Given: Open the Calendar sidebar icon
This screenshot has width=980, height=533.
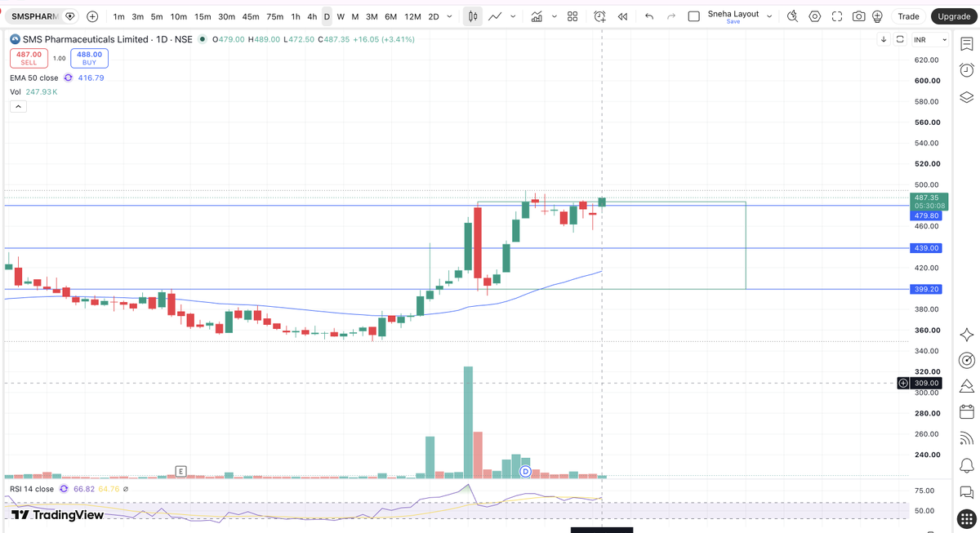Looking at the screenshot, I should tap(967, 411).
